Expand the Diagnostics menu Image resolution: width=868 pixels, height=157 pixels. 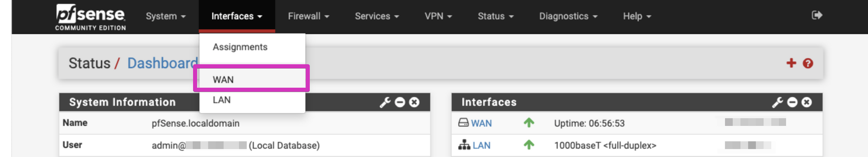pyautogui.click(x=568, y=16)
